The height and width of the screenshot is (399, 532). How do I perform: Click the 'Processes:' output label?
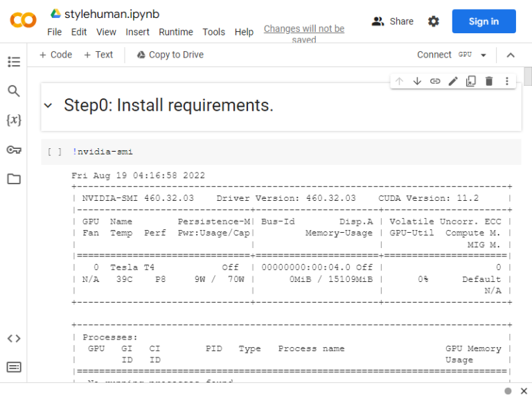(x=110, y=337)
